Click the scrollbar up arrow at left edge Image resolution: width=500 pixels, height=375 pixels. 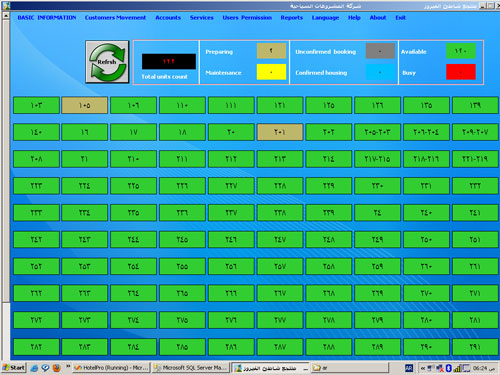pos(6,16)
